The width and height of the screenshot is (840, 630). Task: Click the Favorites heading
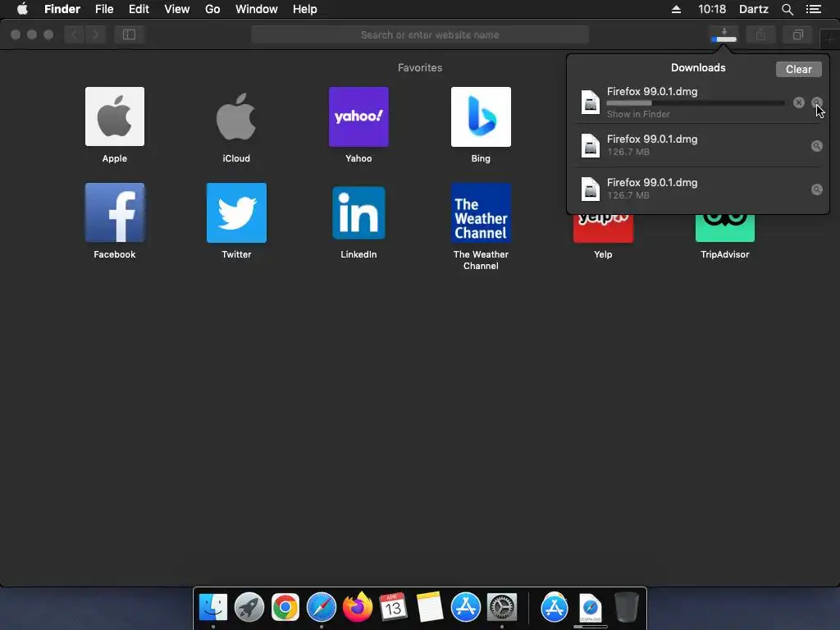pos(420,67)
